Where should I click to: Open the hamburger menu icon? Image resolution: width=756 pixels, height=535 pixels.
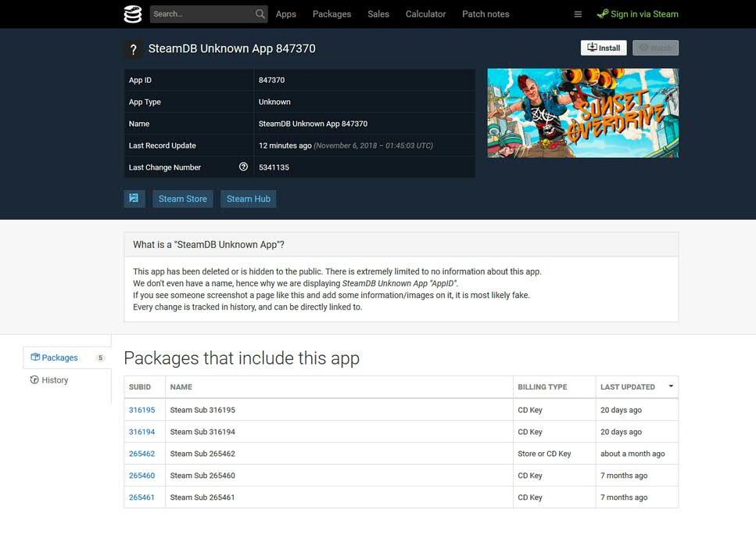pyautogui.click(x=578, y=15)
